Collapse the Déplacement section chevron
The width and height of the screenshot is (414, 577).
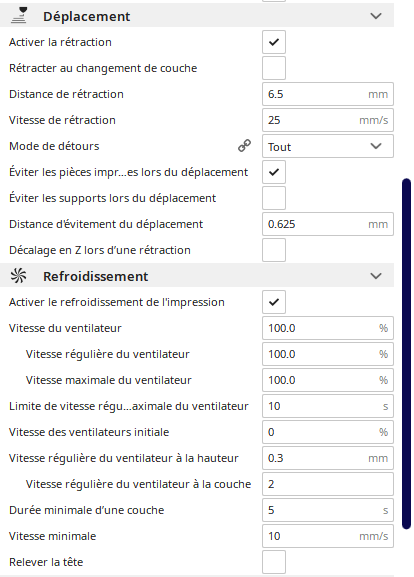pyautogui.click(x=376, y=16)
